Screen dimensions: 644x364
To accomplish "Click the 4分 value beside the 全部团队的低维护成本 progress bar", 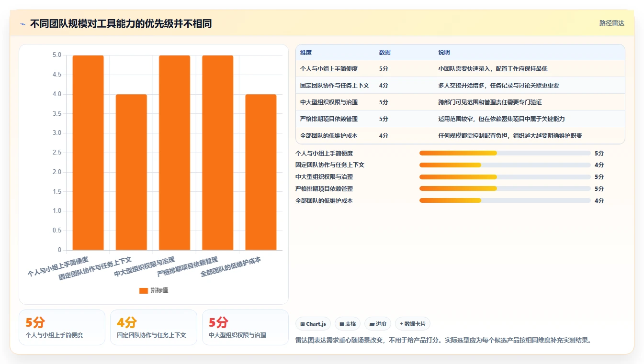I will click(599, 201).
